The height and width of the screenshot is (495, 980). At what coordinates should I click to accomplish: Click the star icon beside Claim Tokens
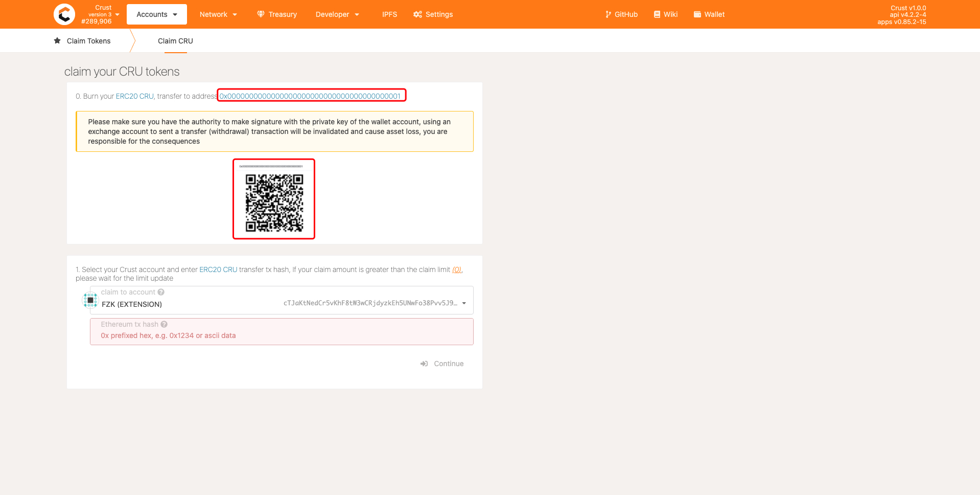pyautogui.click(x=57, y=40)
